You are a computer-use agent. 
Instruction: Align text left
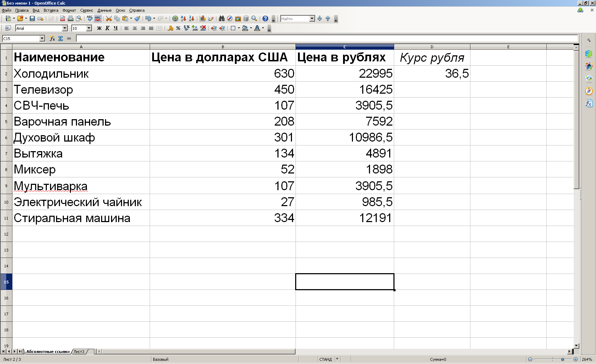[x=127, y=28]
